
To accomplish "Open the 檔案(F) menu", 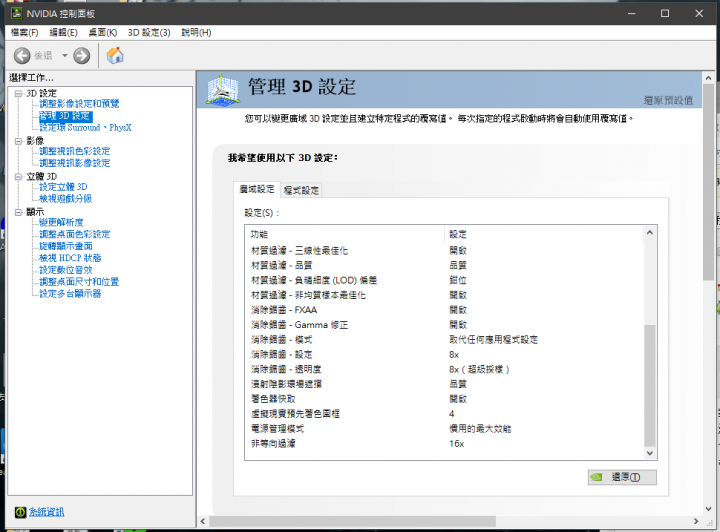I will [24, 33].
